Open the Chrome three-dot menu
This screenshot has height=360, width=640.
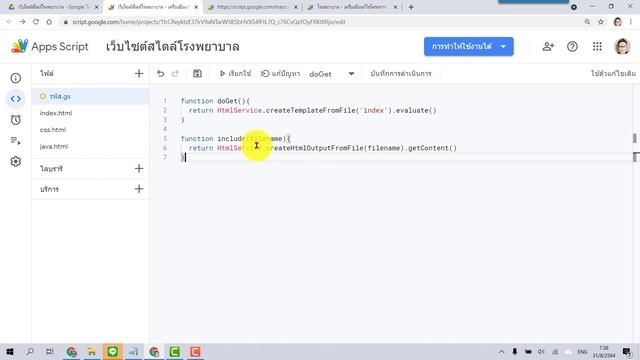pos(631,22)
